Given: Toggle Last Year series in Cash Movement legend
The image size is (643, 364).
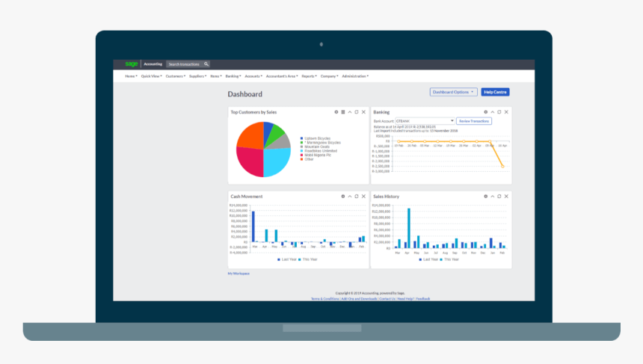Looking at the screenshot, I should click(287, 259).
